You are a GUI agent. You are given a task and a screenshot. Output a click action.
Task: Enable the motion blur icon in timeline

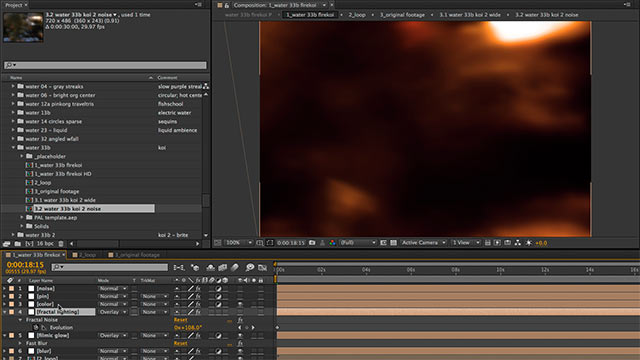(x=235, y=267)
